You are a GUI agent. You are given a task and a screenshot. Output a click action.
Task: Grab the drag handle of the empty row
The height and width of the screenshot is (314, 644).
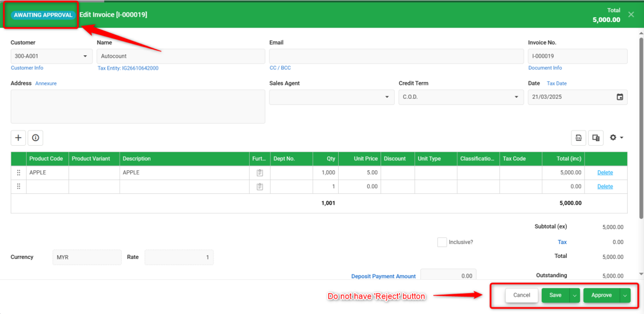pos(19,186)
